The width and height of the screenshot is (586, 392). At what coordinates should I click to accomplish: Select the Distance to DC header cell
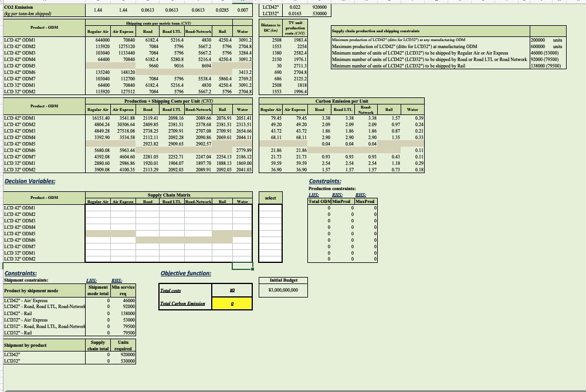tap(269, 28)
